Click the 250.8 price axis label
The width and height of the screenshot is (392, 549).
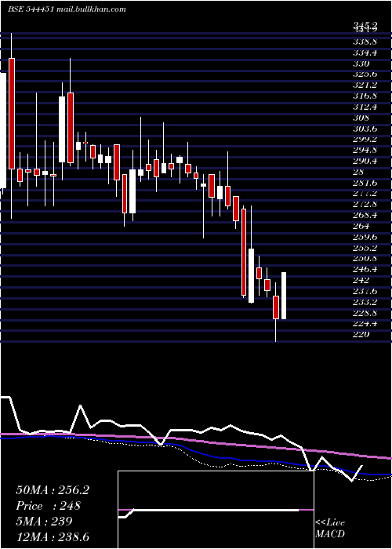365,259
